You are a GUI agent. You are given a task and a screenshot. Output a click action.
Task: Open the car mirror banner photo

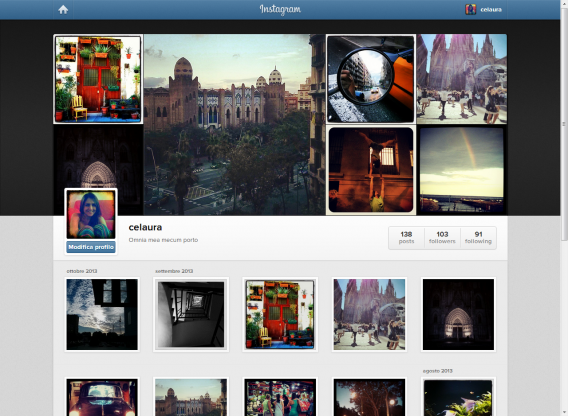pos(371,79)
